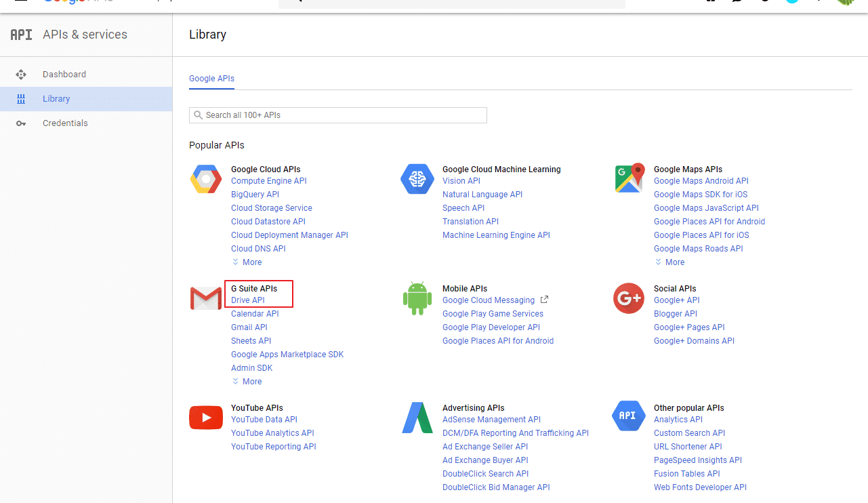This screenshot has height=503, width=868.
Task: Click the Library icon in the sidebar
Action: [x=21, y=99]
